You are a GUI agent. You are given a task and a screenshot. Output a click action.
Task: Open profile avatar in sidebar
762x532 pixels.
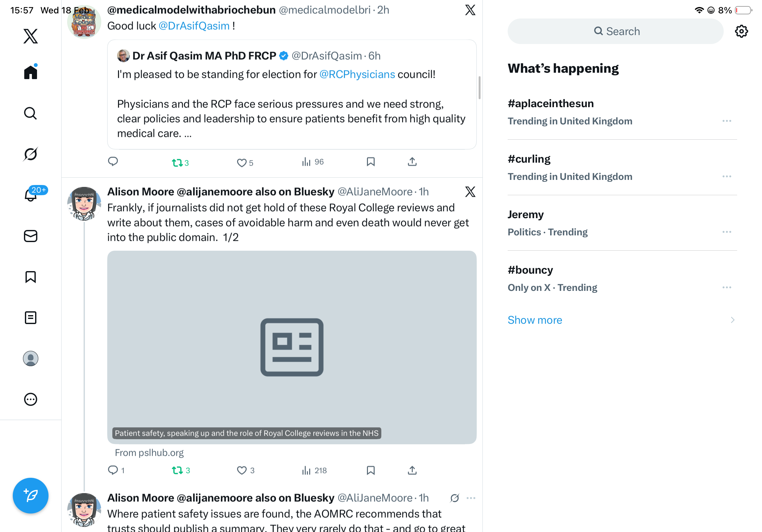coord(31,358)
